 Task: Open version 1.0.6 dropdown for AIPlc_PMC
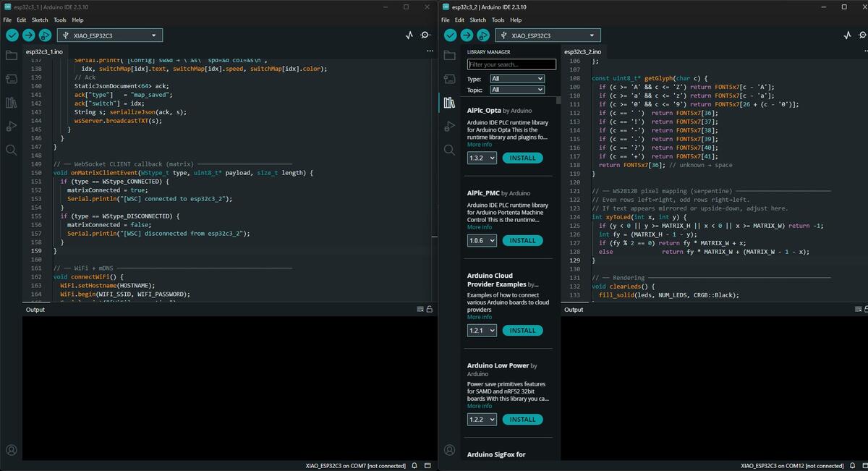click(x=482, y=240)
